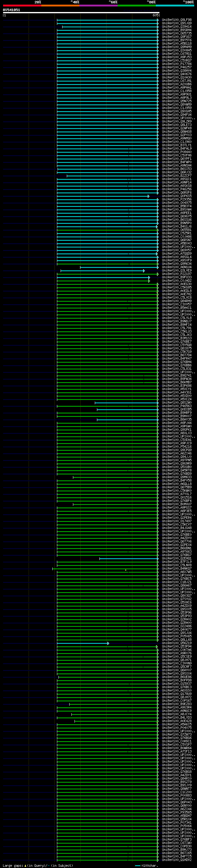
Task: Open hit UniRef100_Q9LF98
Action: [176, 20]
